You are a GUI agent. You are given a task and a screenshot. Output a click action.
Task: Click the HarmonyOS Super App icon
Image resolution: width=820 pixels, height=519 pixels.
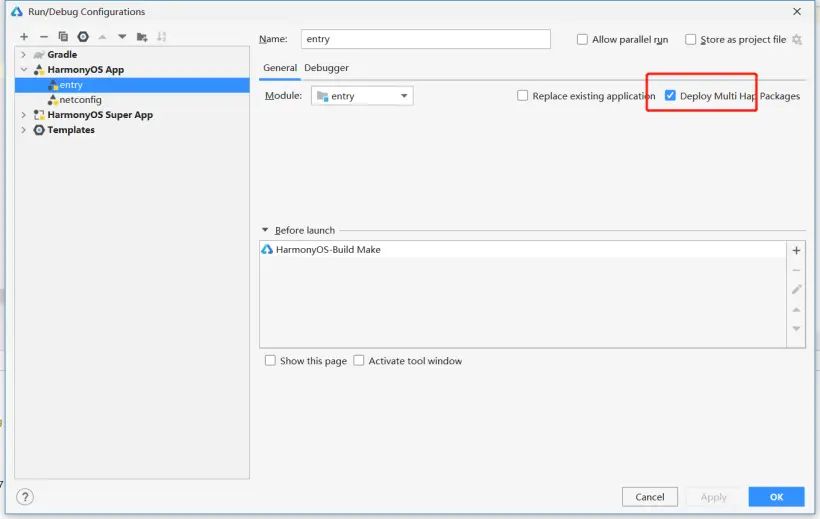pyautogui.click(x=39, y=115)
